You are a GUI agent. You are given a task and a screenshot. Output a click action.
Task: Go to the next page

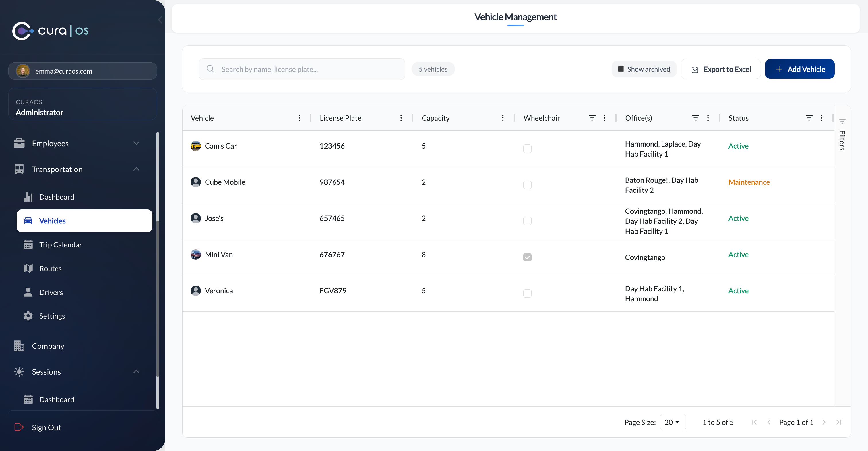pos(824,422)
